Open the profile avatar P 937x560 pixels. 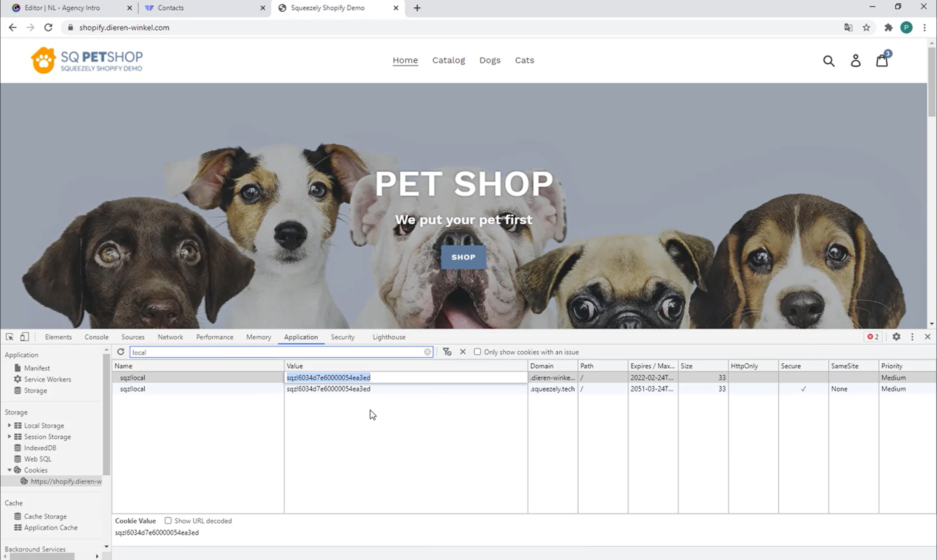coord(906,27)
